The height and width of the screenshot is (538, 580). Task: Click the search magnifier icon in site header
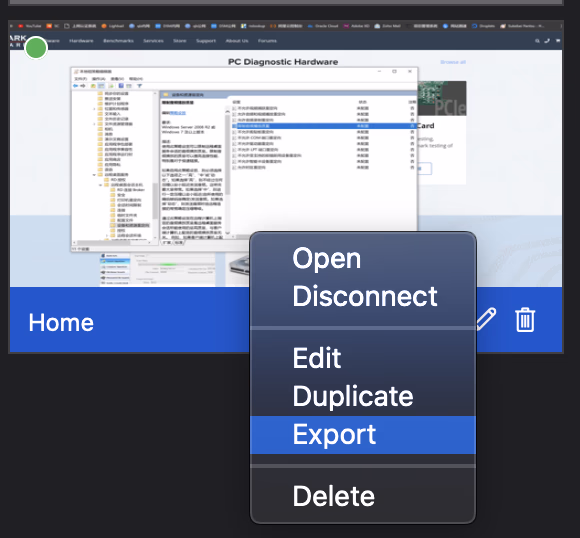pos(537,41)
